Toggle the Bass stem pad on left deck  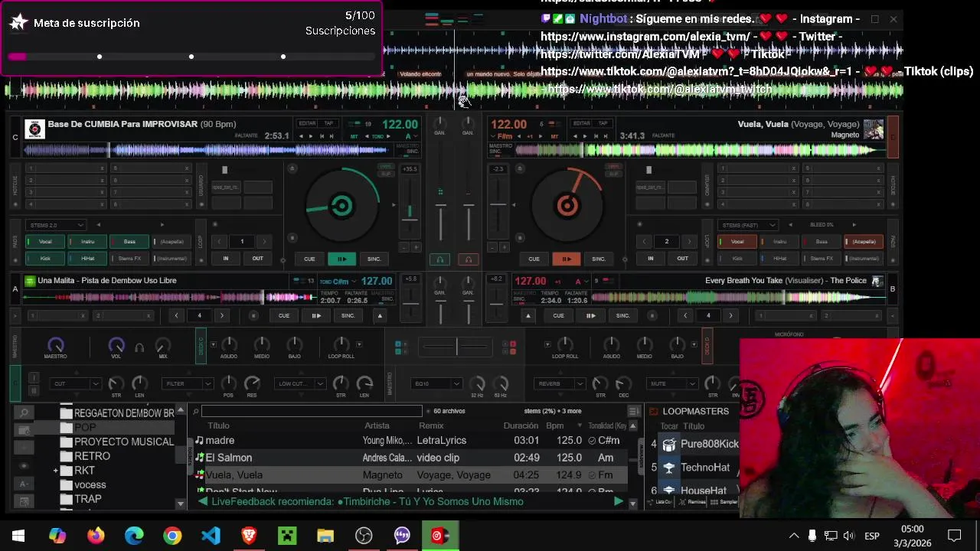tap(129, 242)
